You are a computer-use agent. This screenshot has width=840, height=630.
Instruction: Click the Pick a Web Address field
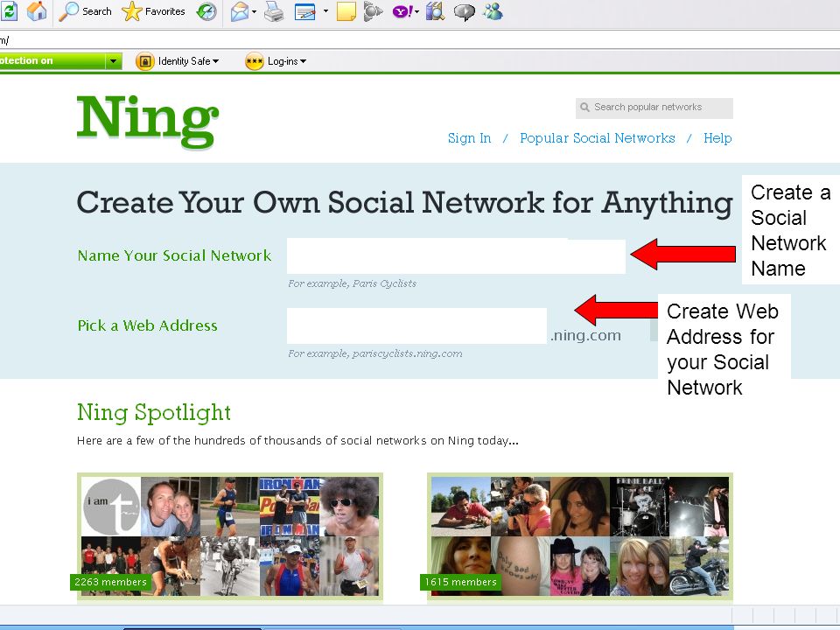tap(416, 325)
